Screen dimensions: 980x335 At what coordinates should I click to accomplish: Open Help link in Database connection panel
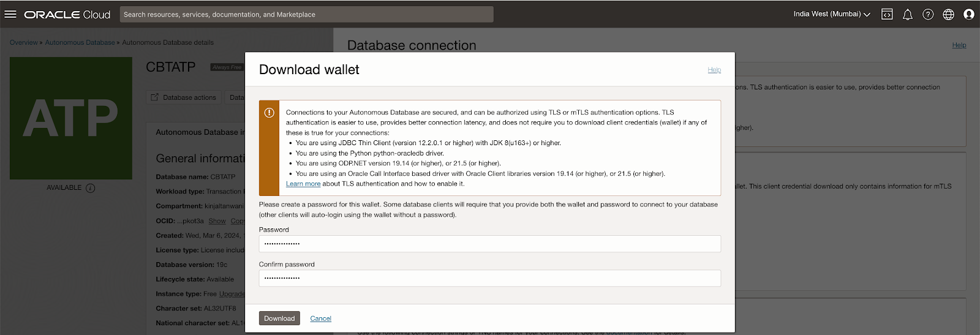(x=959, y=45)
